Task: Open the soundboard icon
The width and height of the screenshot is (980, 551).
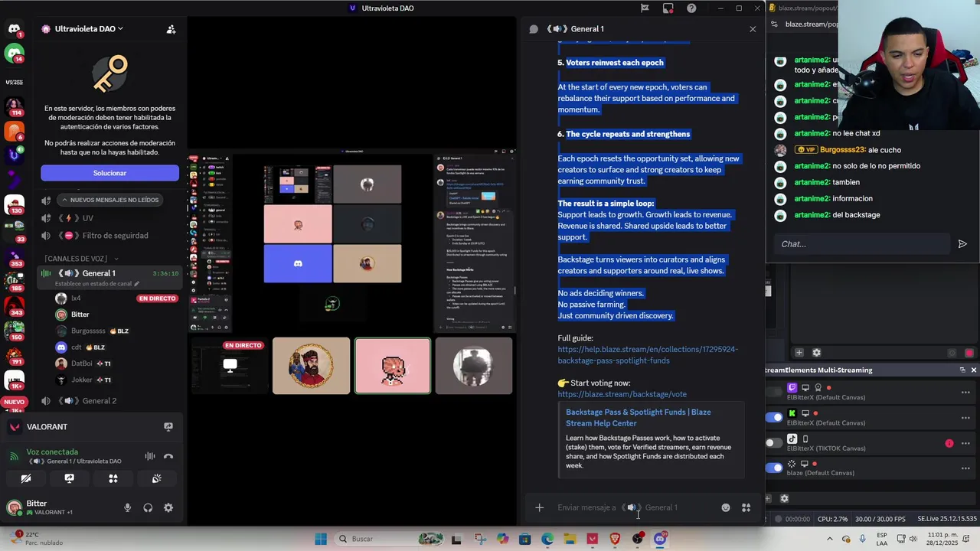Action: 157,478
